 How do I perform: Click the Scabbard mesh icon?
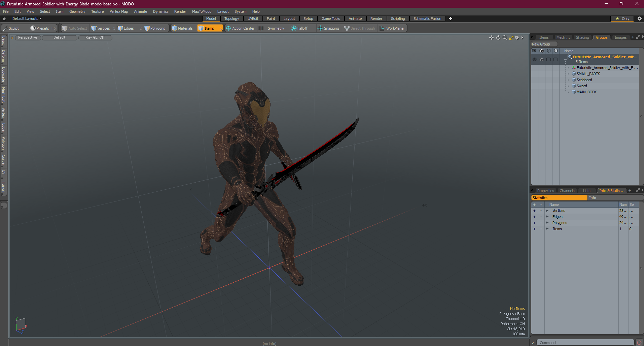(574, 80)
